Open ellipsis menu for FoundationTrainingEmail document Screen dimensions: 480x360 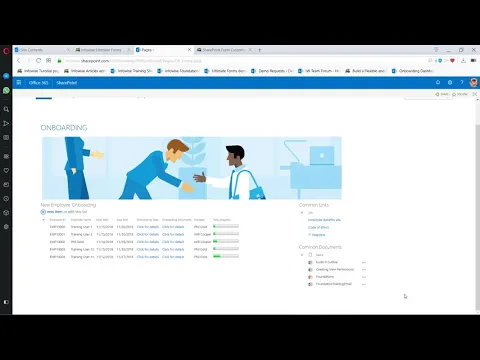click(x=364, y=284)
